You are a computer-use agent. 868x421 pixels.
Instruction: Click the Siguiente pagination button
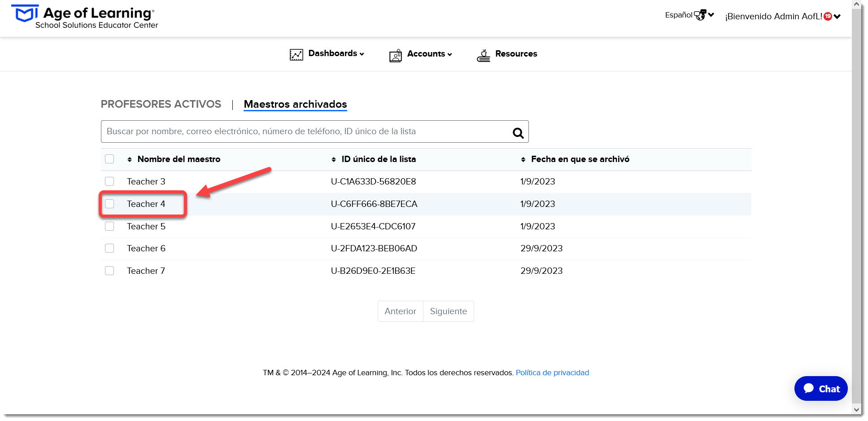pos(449,311)
